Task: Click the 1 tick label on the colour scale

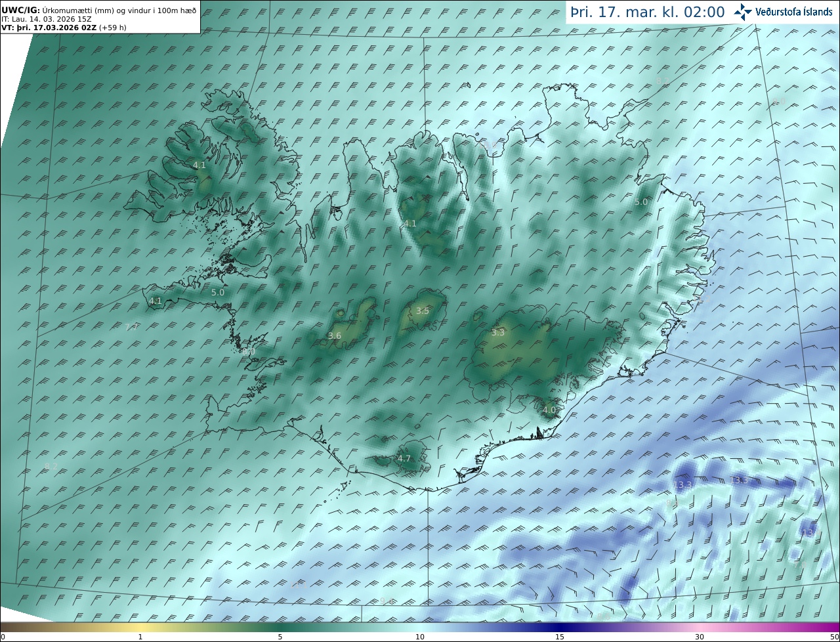Action: click(140, 637)
